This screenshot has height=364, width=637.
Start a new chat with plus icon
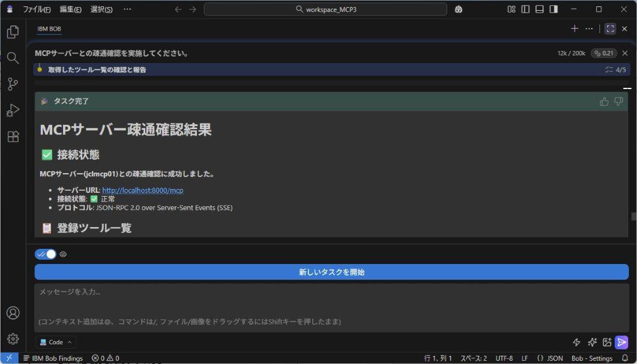[575, 29]
